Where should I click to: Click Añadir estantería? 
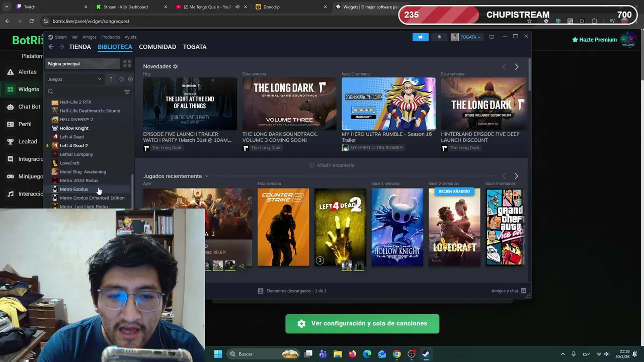pos(332,165)
